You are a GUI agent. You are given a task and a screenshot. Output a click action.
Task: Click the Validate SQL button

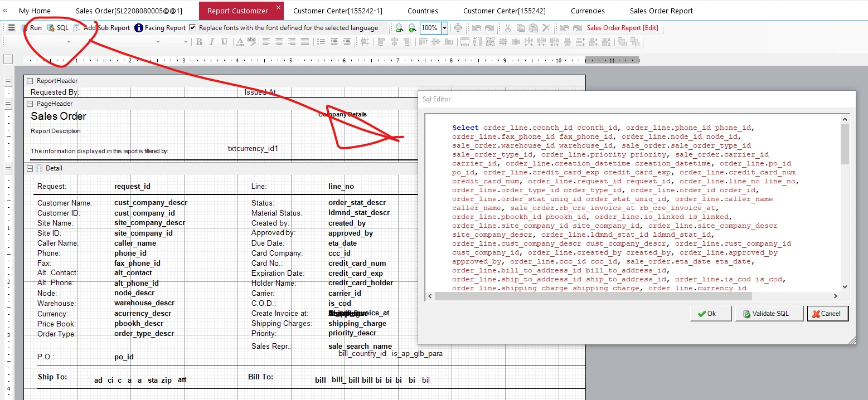point(769,314)
